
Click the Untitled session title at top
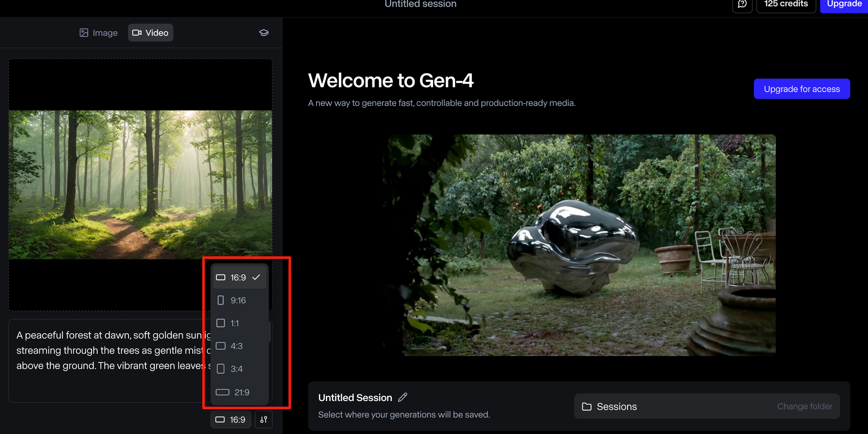tap(421, 4)
